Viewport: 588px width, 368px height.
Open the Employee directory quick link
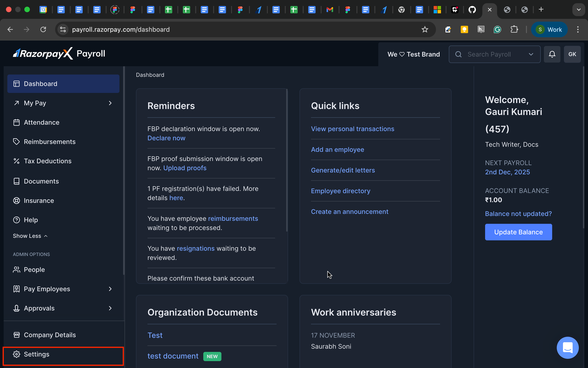(341, 191)
